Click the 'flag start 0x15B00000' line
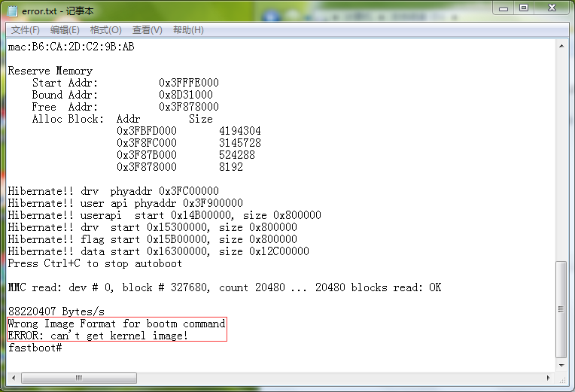 (153, 239)
